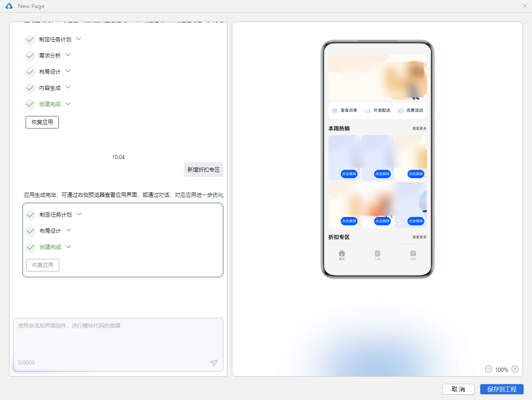
Task: Click the 100% zoom level value
Action: click(x=501, y=369)
